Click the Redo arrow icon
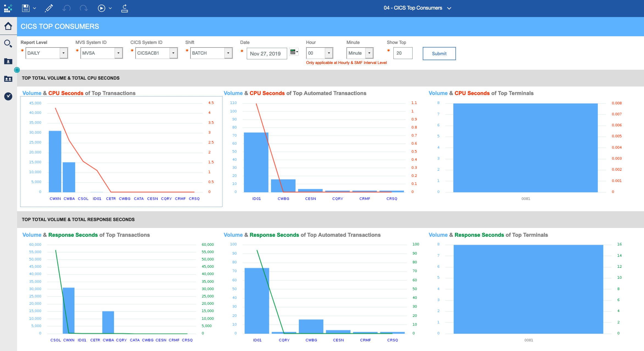Screen dimensions: 644x351 [84, 8]
